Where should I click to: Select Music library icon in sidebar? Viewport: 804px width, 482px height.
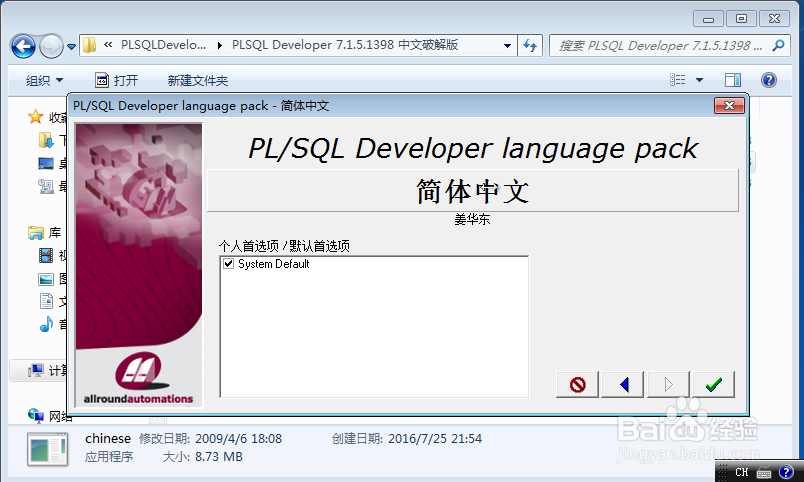coord(46,324)
